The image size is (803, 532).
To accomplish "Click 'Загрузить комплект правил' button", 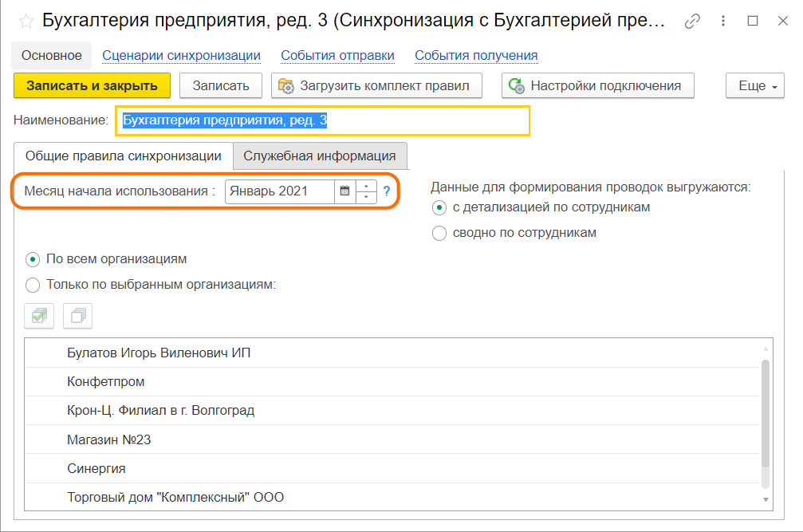I will coord(376,85).
